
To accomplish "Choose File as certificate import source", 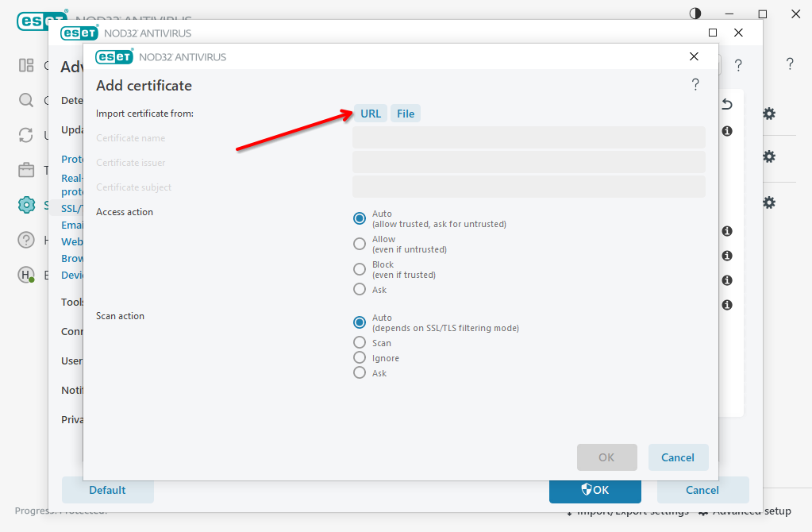I will pyautogui.click(x=406, y=114).
